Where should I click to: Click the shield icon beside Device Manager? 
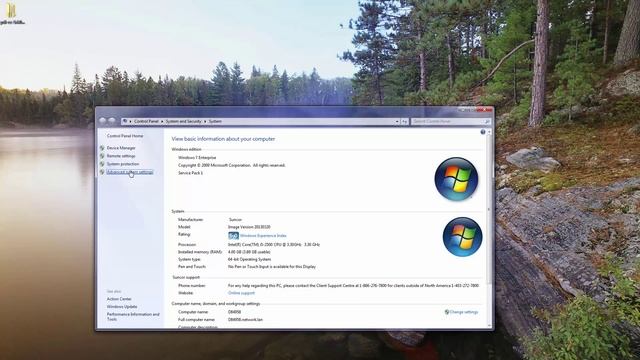coord(102,148)
